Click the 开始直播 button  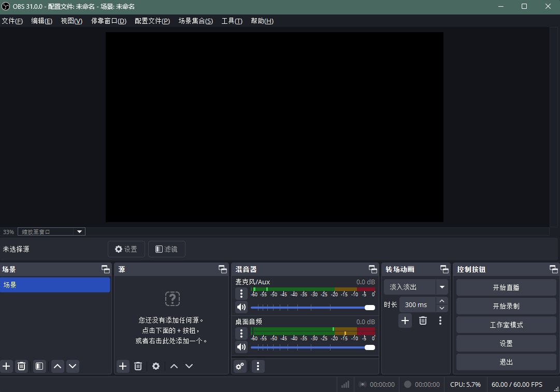[506, 287]
